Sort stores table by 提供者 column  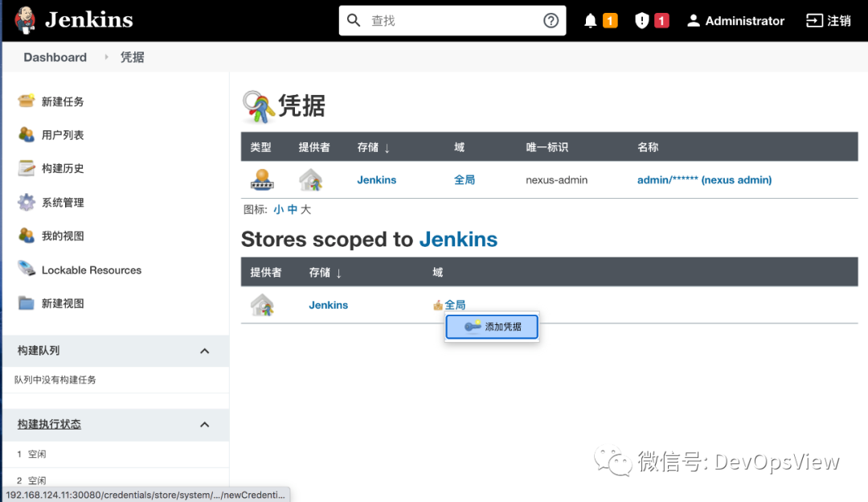tap(266, 272)
